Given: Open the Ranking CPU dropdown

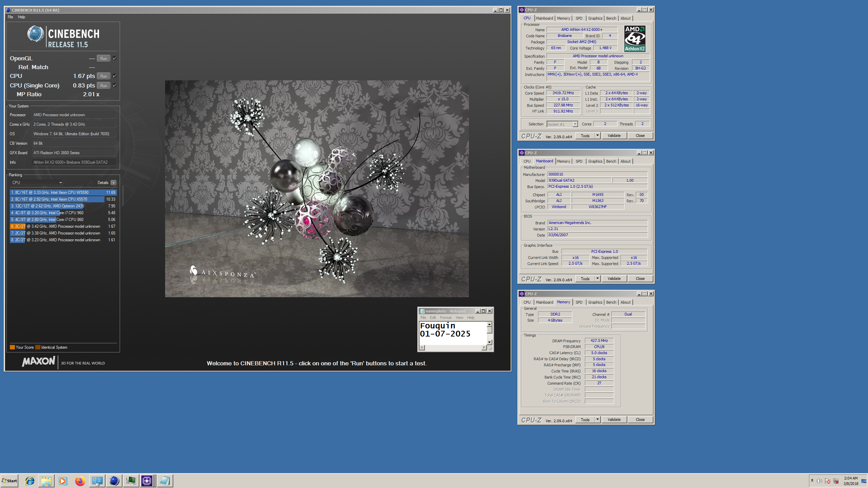Looking at the screenshot, I should coord(37,183).
